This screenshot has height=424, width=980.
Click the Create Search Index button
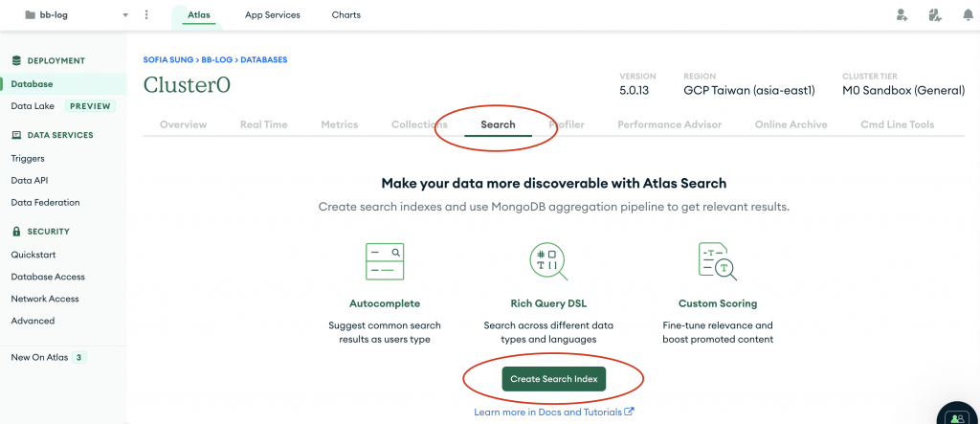[554, 379]
